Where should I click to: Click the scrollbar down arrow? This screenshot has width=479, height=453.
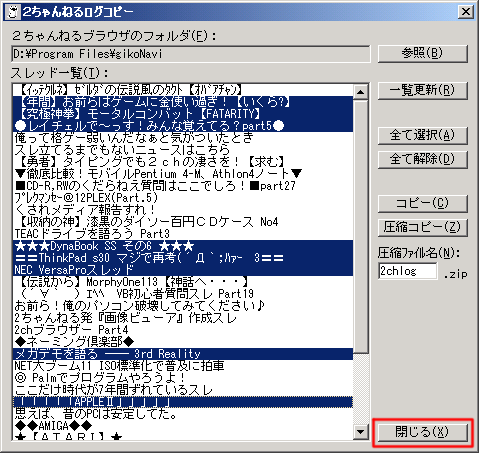pos(360,432)
